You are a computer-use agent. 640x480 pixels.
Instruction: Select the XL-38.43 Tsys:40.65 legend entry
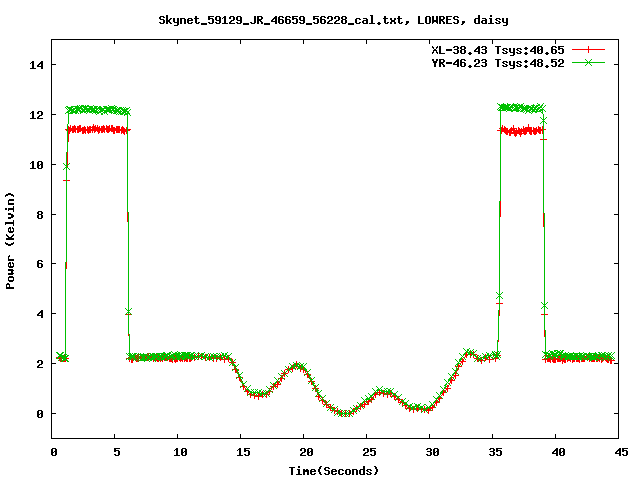pos(498,50)
